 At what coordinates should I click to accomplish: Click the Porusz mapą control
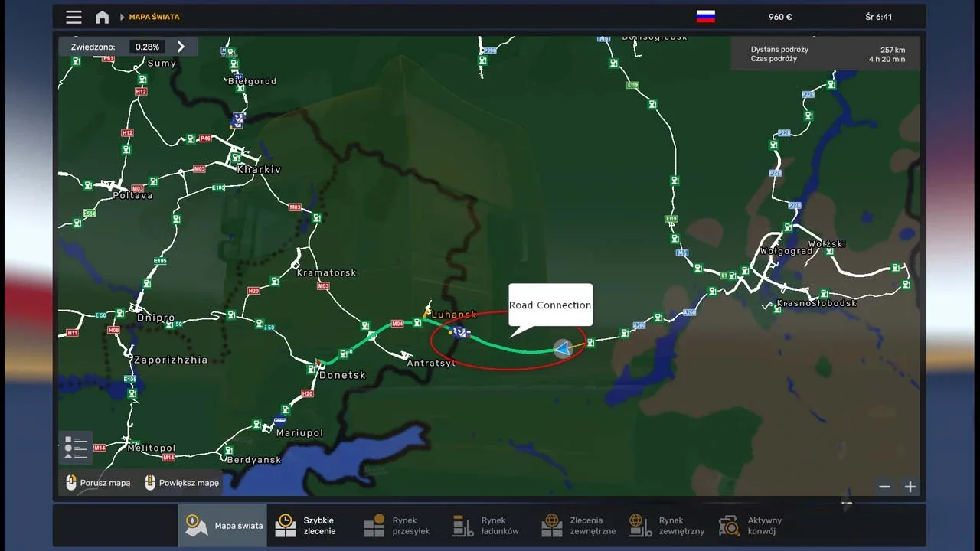[x=97, y=482]
